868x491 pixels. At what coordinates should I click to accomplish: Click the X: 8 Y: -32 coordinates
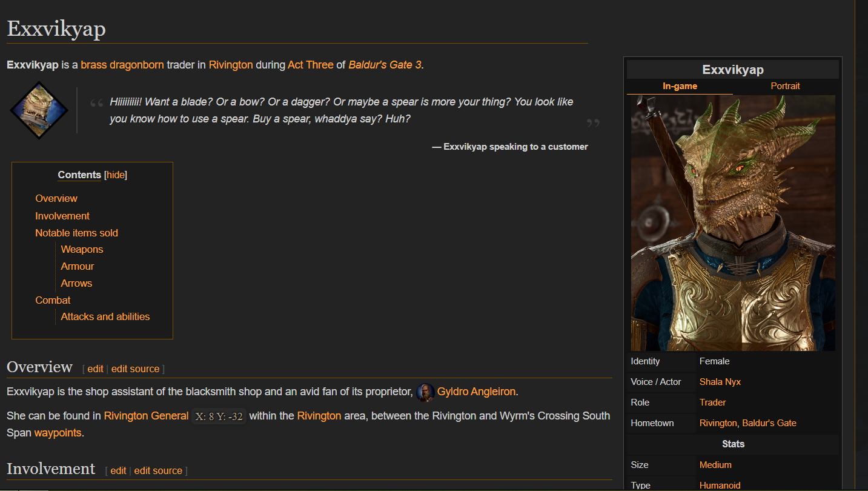[219, 416]
